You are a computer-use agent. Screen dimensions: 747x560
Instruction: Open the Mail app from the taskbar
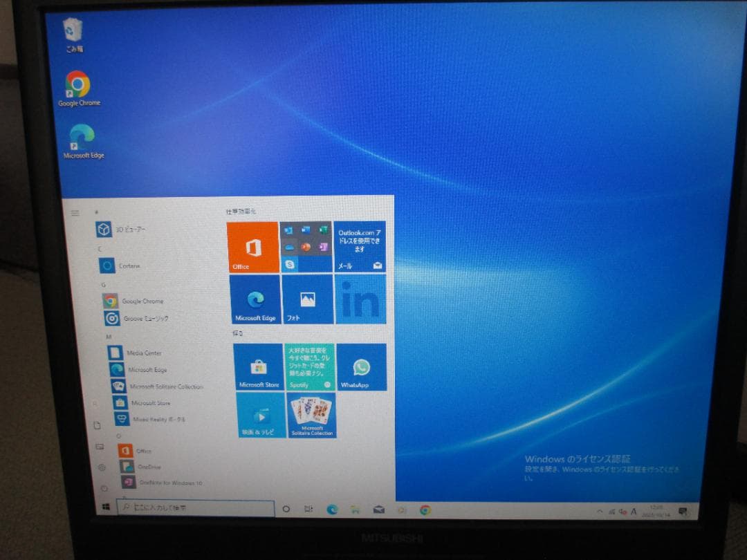pyautogui.click(x=379, y=508)
